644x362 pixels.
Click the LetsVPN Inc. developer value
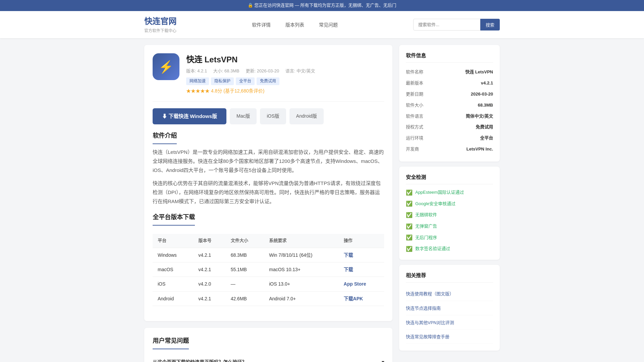point(480,149)
